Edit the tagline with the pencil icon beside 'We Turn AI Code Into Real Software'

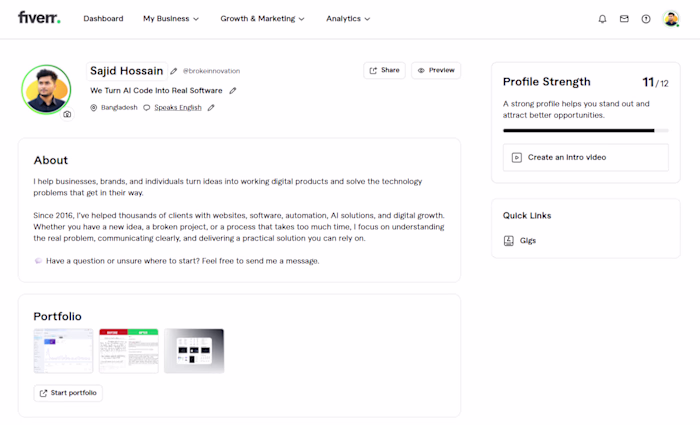233,91
